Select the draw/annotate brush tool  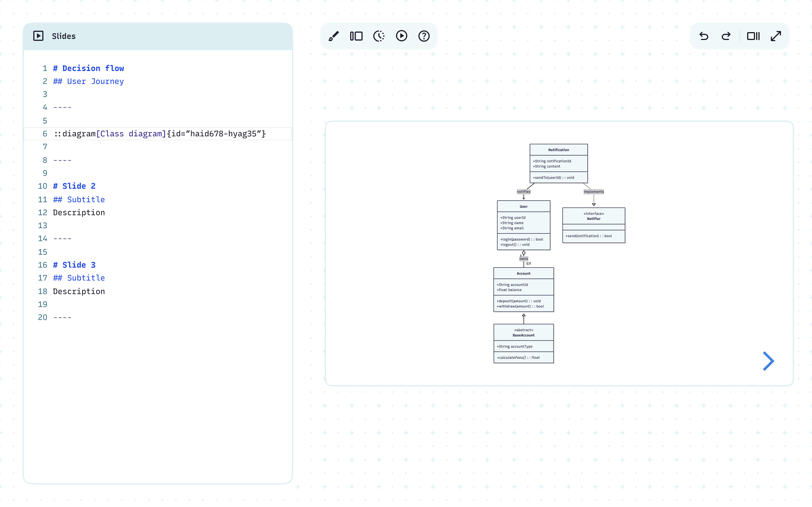(334, 36)
